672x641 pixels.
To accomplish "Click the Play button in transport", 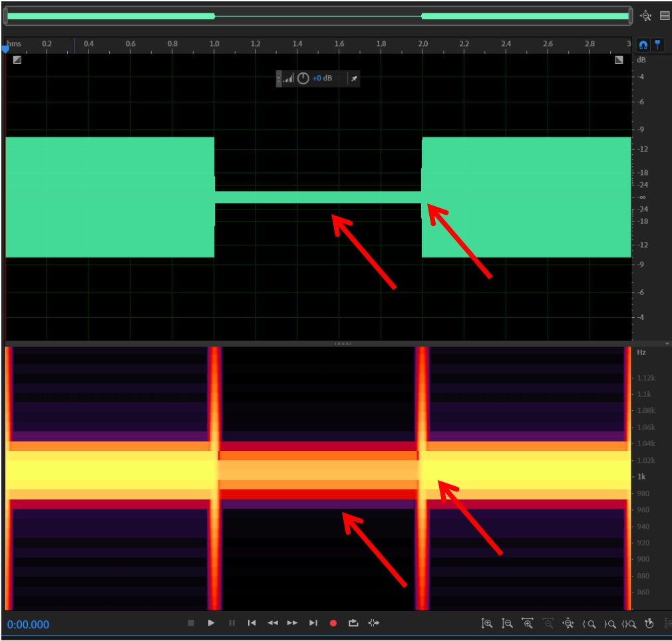I will click(x=211, y=623).
